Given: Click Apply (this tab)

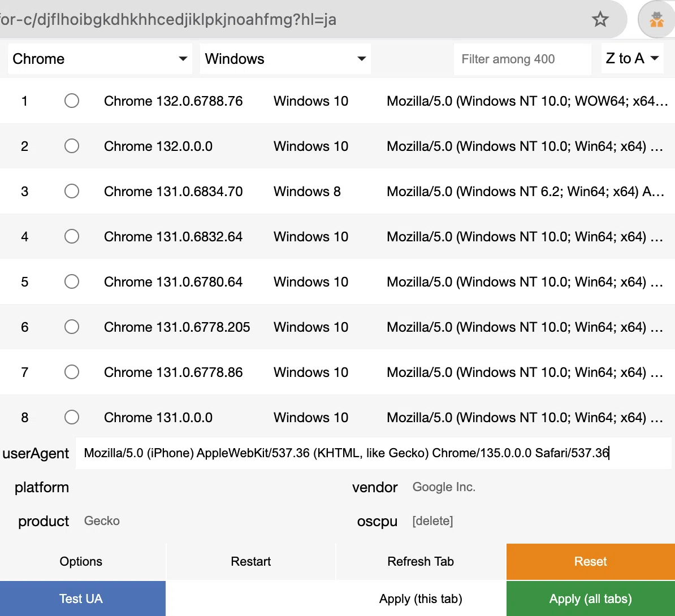Looking at the screenshot, I should point(421,598).
